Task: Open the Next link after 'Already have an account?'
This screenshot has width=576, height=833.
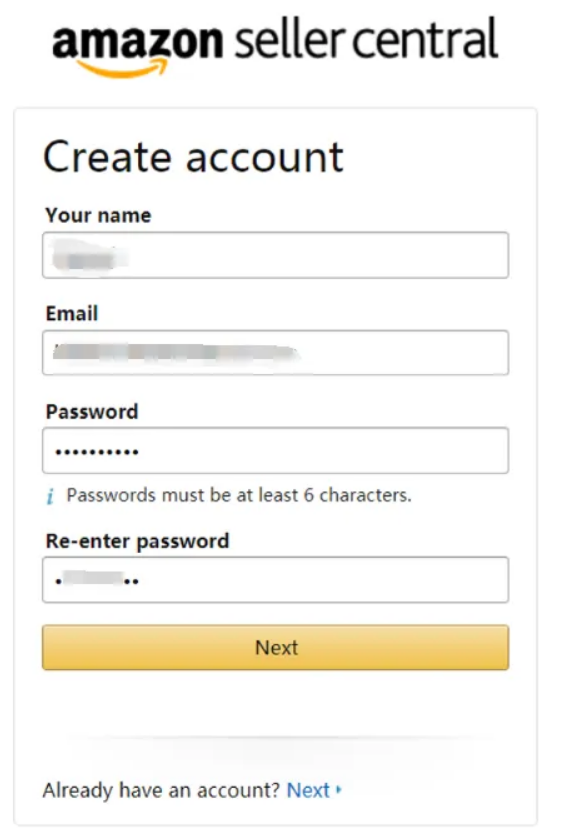Action: (x=308, y=790)
